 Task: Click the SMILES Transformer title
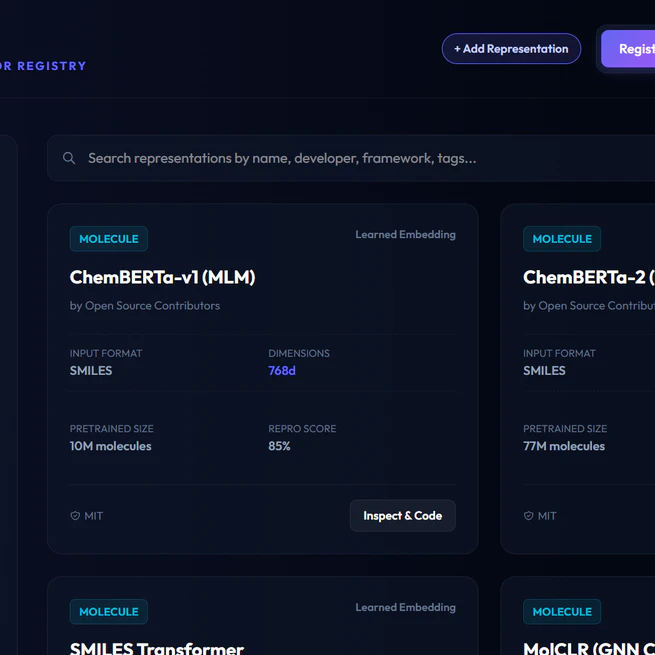(x=157, y=648)
